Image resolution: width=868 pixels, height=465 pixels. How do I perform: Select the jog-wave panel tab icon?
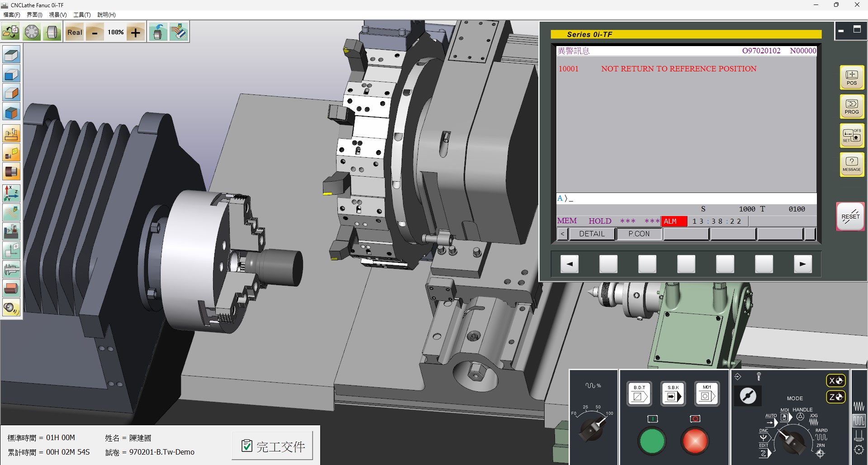click(x=858, y=406)
